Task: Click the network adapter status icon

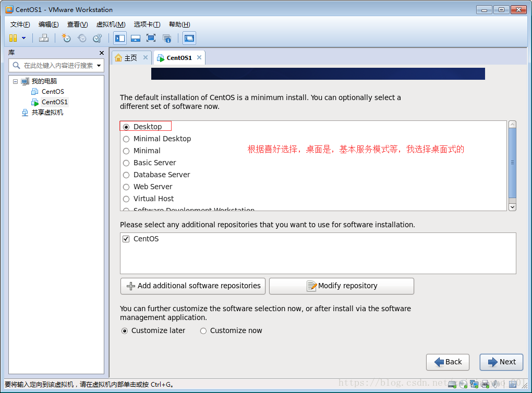Action: [x=474, y=384]
